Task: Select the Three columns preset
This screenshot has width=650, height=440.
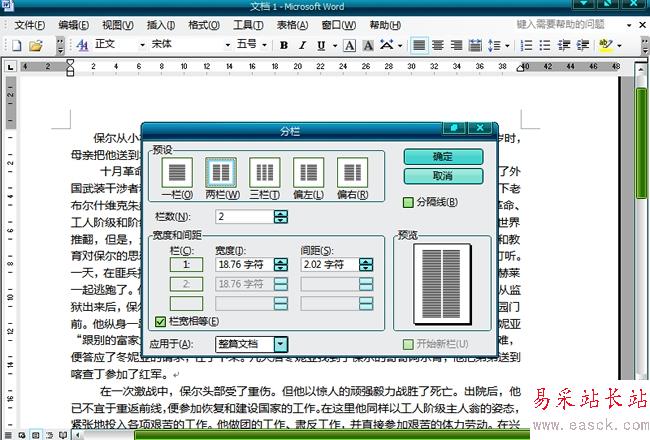Action: click(265, 173)
